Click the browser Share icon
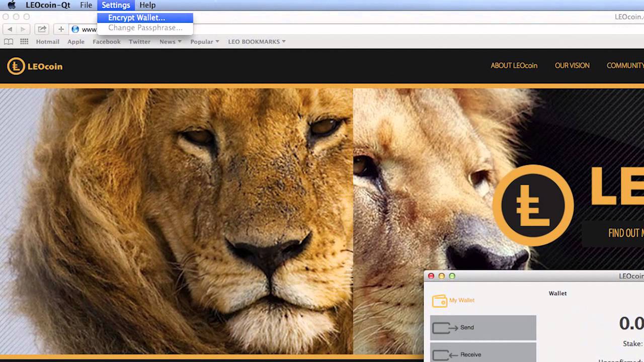This screenshot has height=362, width=644. (x=42, y=29)
